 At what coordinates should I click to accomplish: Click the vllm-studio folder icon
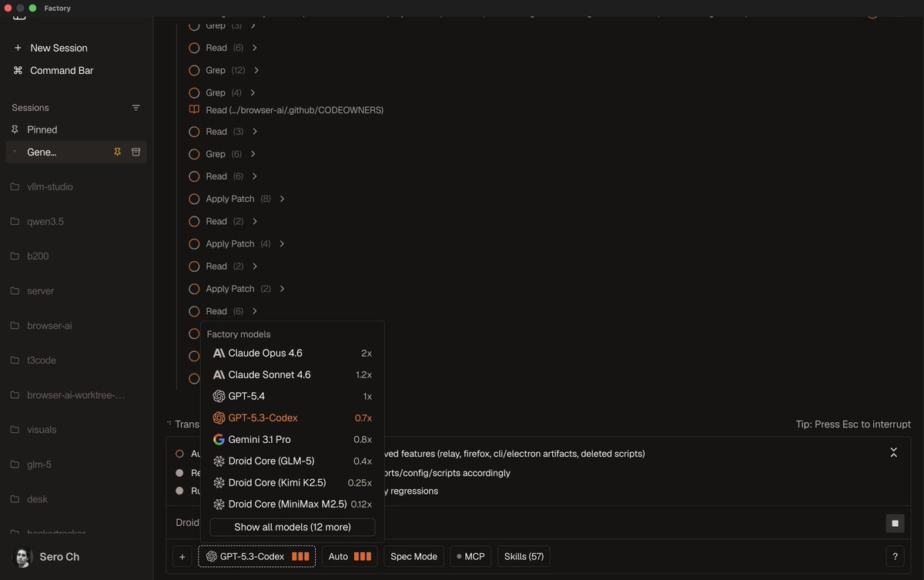pos(15,187)
